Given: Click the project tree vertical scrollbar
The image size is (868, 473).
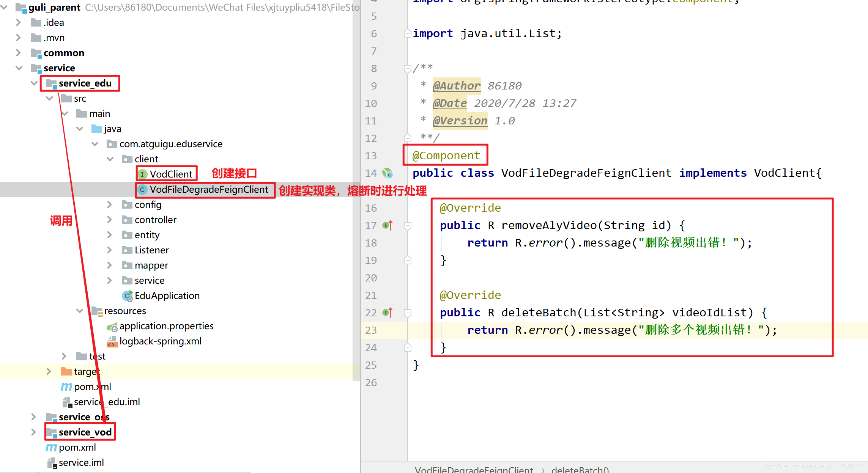Looking at the screenshot, I should pos(356,190).
